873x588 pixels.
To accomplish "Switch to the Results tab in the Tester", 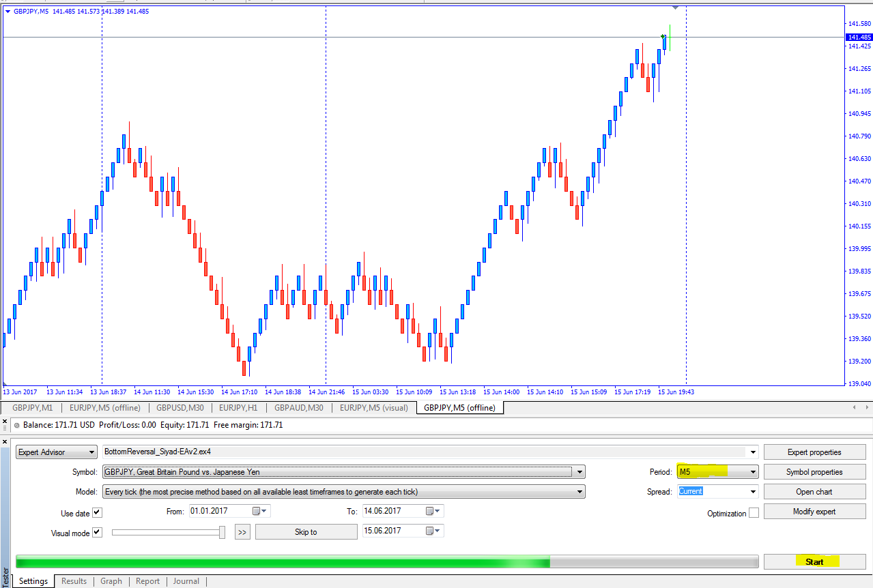I will coord(74,581).
